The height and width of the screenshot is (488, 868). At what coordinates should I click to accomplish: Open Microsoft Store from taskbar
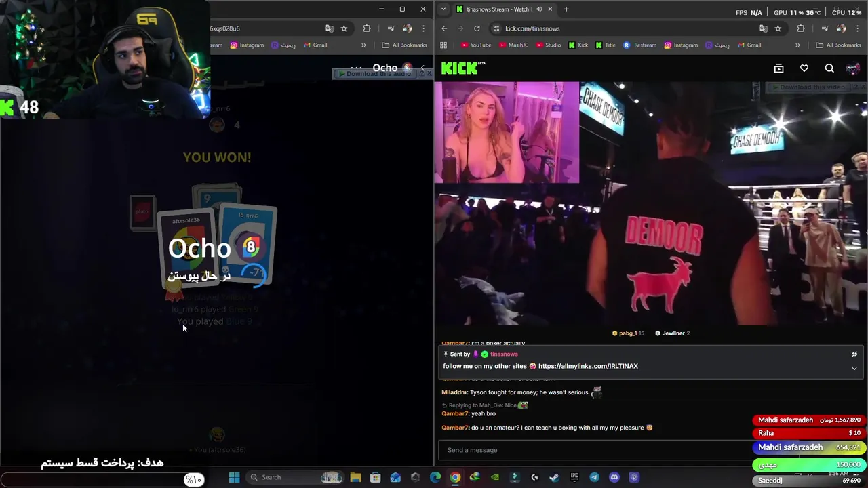pos(375,477)
